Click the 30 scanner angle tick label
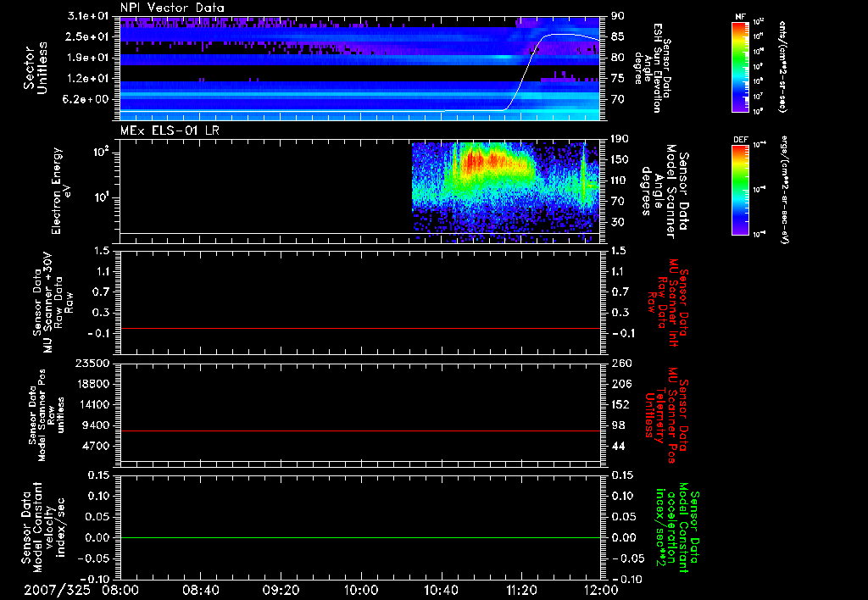 (618, 222)
